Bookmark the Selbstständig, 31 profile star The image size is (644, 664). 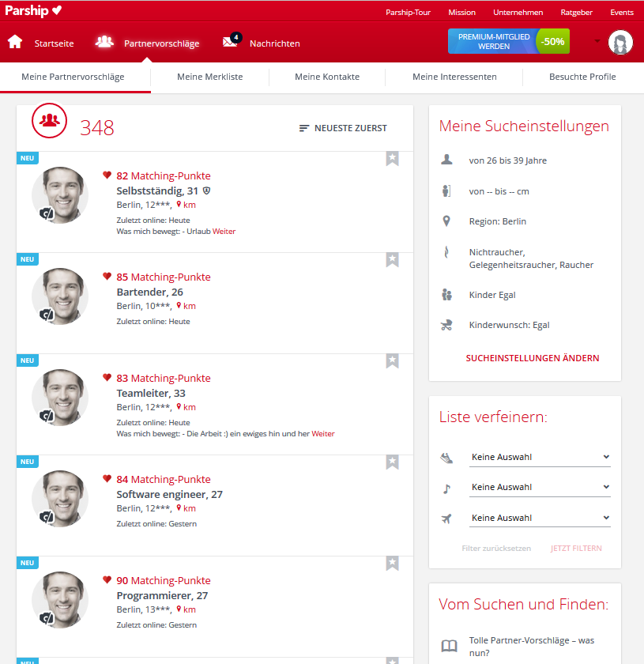tap(392, 159)
